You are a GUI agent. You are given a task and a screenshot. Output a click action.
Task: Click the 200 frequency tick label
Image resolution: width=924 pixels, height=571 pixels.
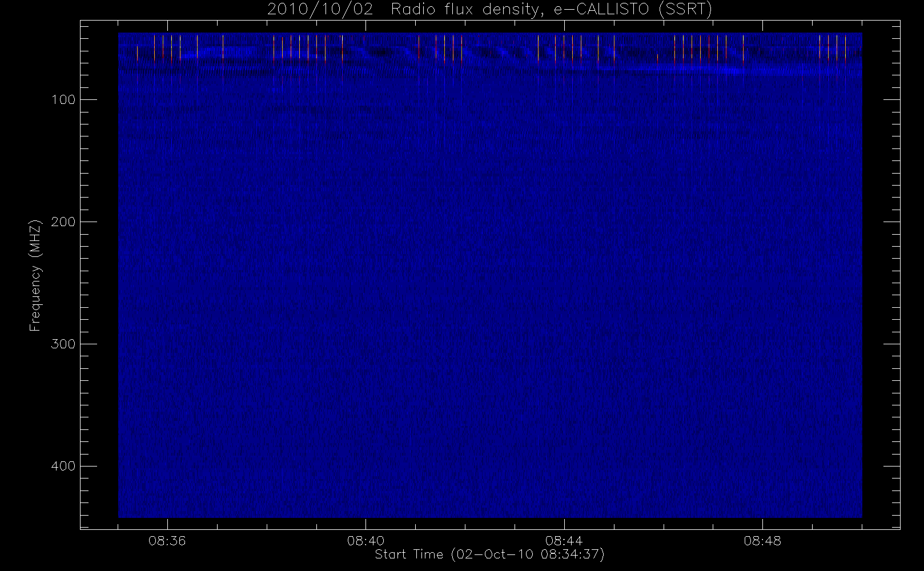coord(63,222)
